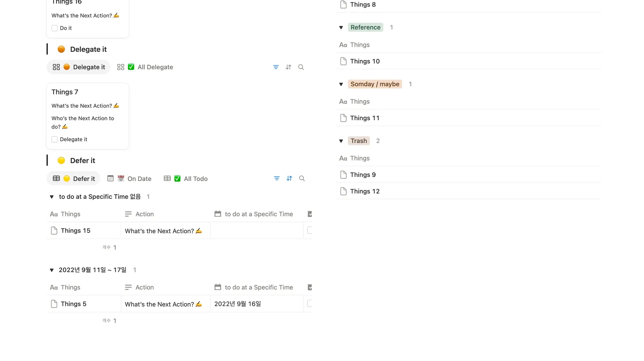The height and width of the screenshot is (361, 644).
Task: Open search in Delegate it section
Action: click(301, 67)
